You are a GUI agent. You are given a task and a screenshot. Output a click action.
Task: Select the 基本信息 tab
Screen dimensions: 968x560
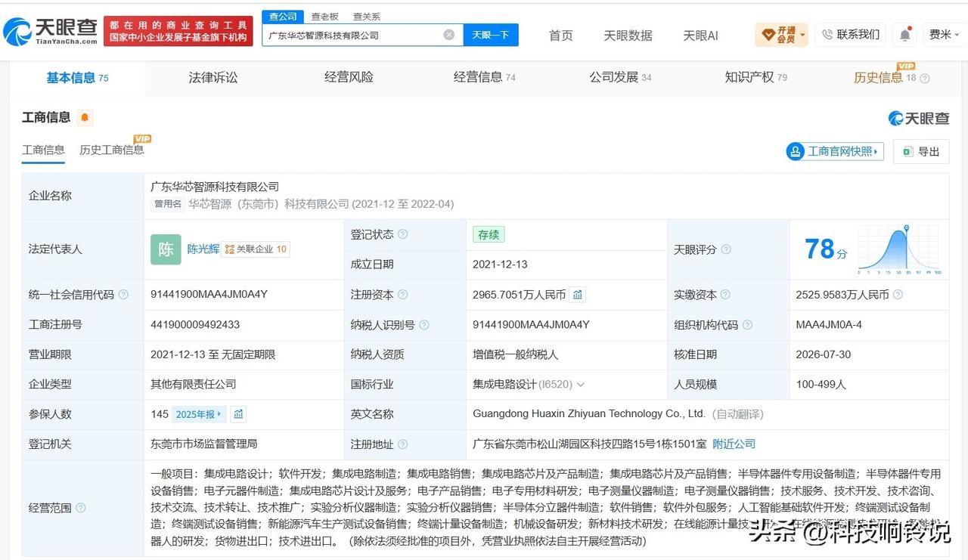click(77, 77)
